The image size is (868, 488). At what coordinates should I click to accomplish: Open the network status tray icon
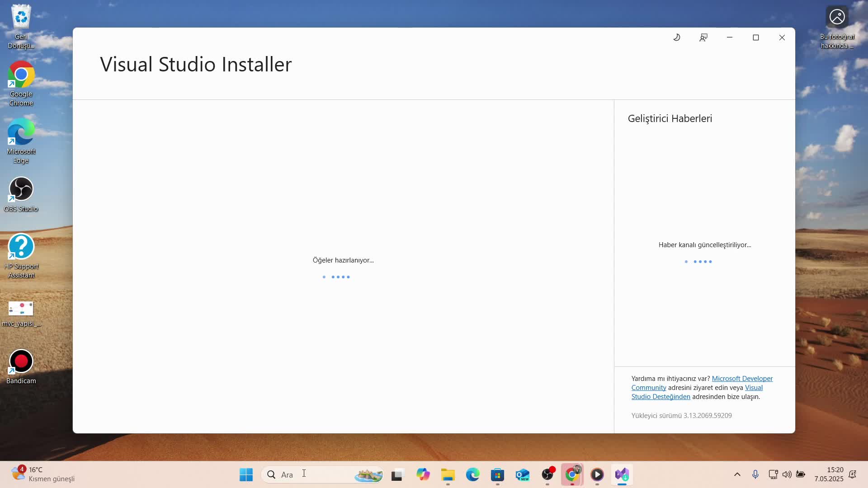(773, 474)
